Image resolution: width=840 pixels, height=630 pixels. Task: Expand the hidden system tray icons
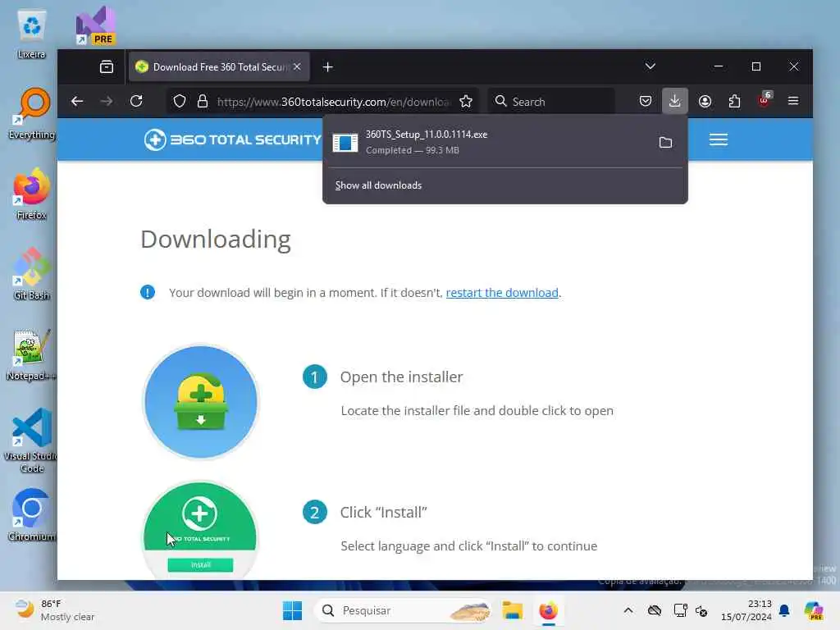tap(628, 610)
